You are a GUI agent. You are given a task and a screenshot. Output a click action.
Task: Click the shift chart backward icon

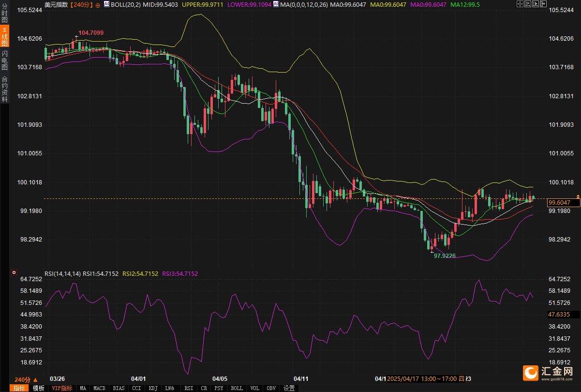[x=528, y=4]
